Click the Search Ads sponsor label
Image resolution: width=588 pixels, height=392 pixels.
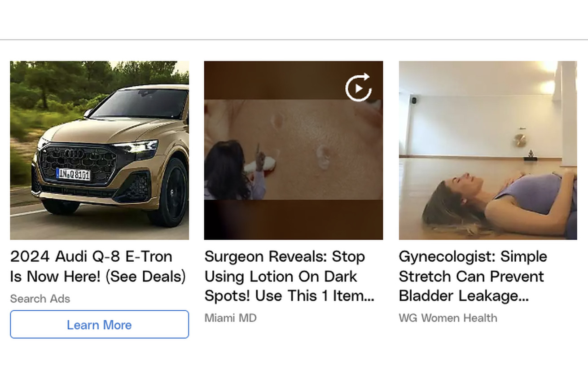[x=40, y=299]
